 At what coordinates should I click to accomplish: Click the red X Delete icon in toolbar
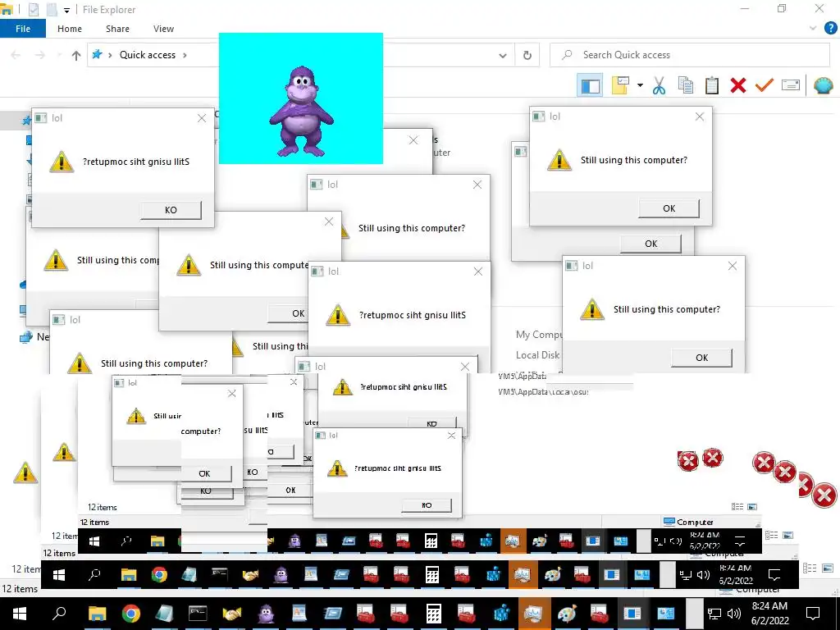pyautogui.click(x=738, y=85)
